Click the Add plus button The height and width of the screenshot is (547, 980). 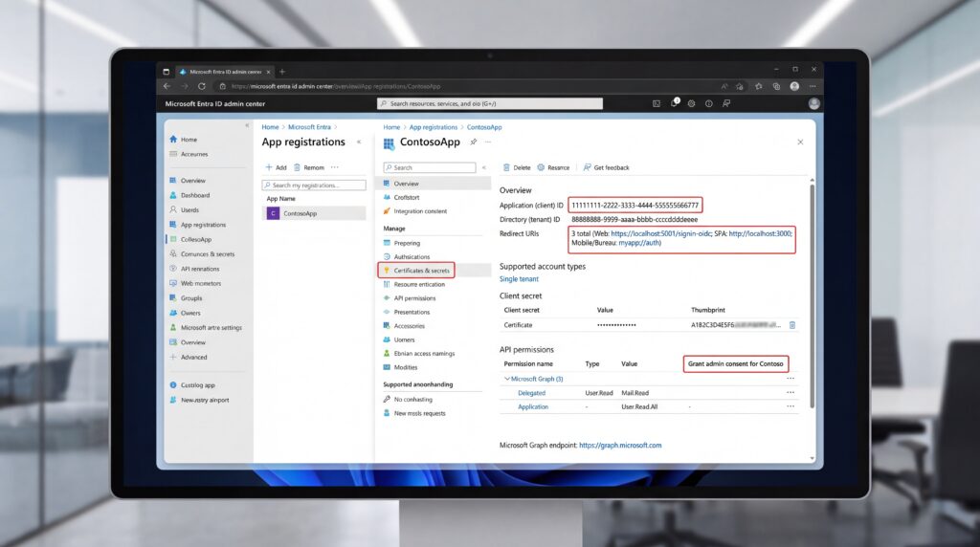tap(276, 167)
